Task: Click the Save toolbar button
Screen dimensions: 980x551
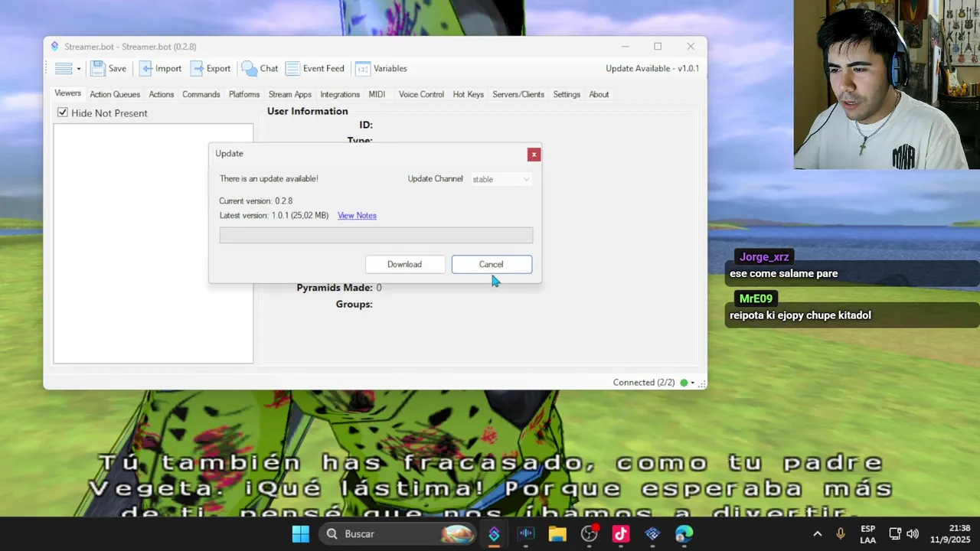Action: (x=109, y=69)
